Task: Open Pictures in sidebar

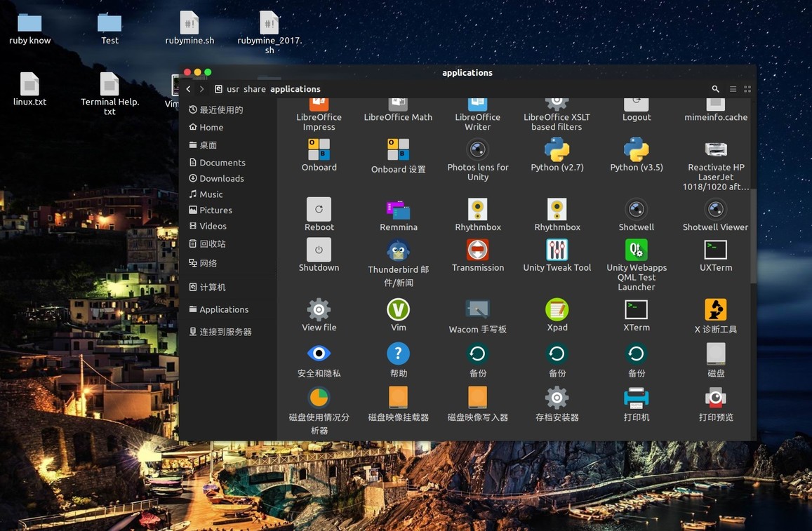Action: pyautogui.click(x=211, y=210)
